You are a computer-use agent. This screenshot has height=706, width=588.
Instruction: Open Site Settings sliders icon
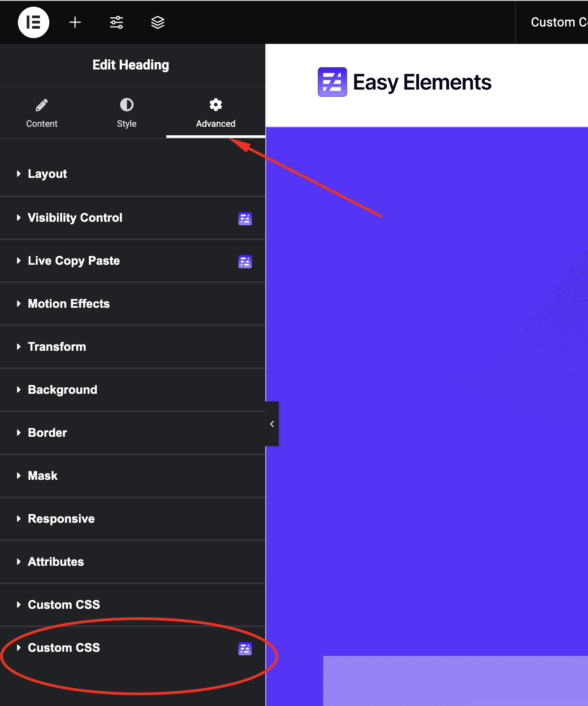click(117, 22)
